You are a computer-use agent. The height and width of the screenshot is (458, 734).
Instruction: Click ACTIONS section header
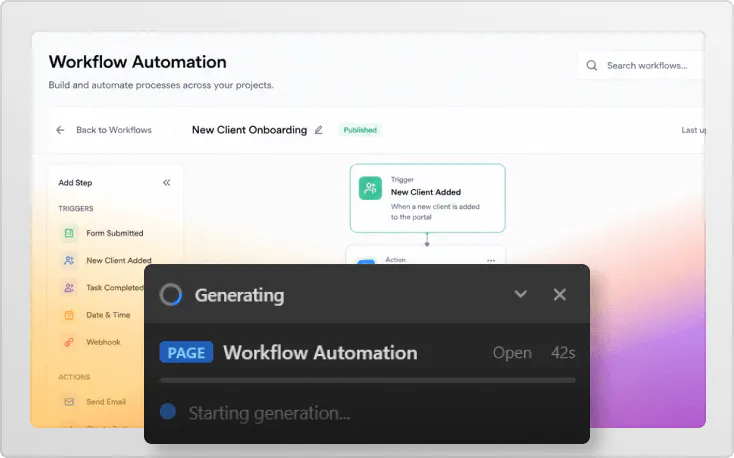point(74,377)
